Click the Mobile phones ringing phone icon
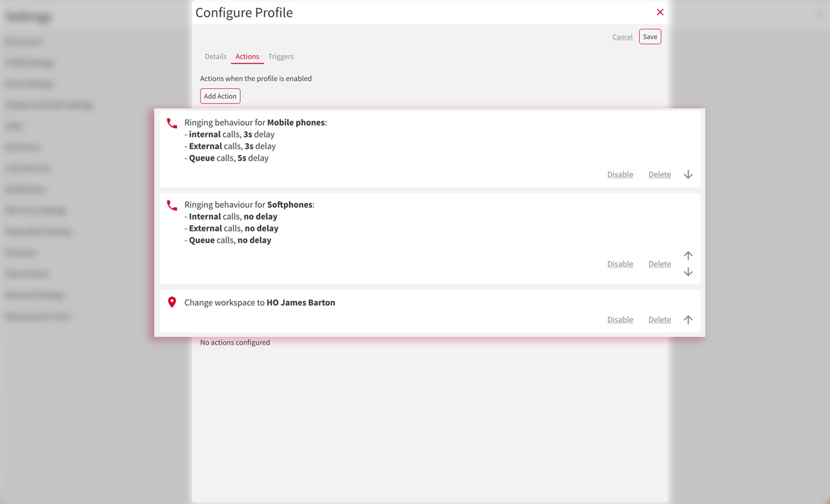 (172, 123)
